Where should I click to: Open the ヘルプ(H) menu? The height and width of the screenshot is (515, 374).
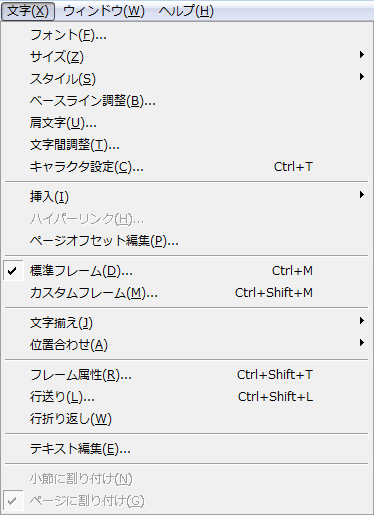(186, 11)
